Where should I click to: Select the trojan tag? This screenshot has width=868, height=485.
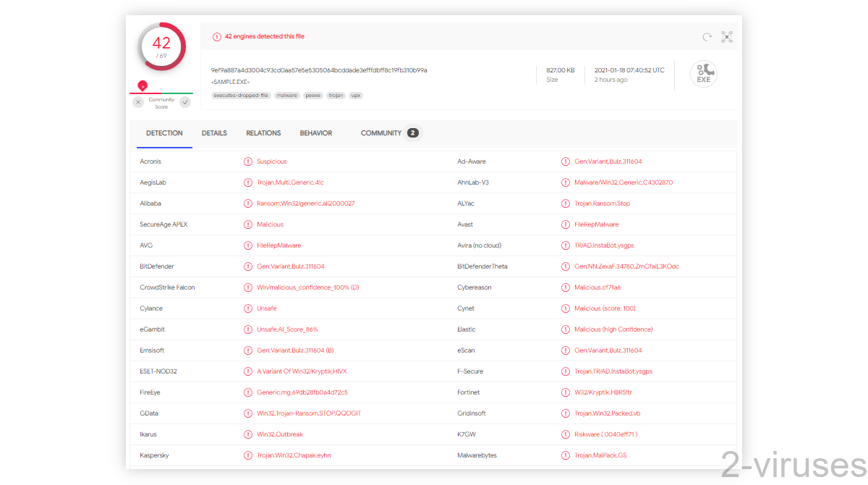[336, 95]
